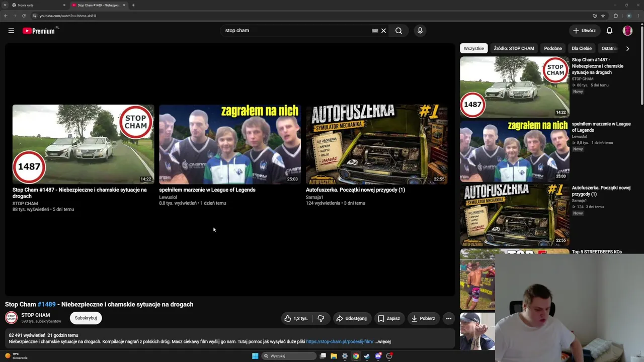This screenshot has width=644, height=362.
Task: Switch to the "Stop Cham #1489" browser tab
Action: (98, 5)
